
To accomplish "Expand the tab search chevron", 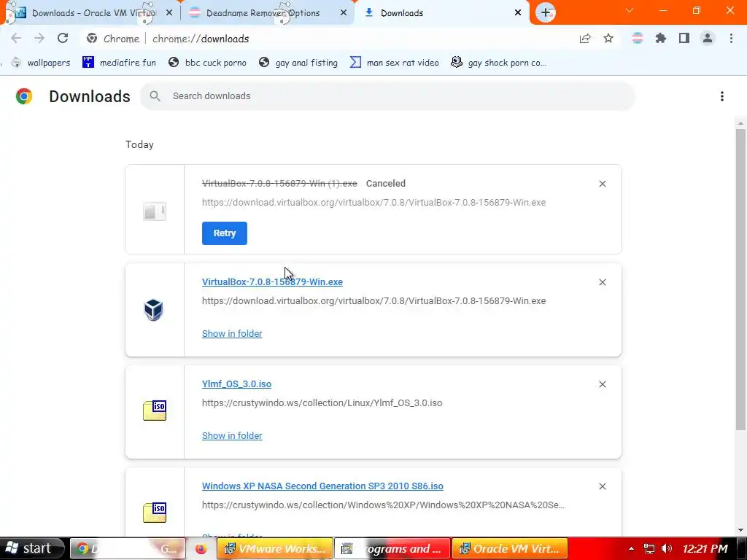I will (x=630, y=10).
